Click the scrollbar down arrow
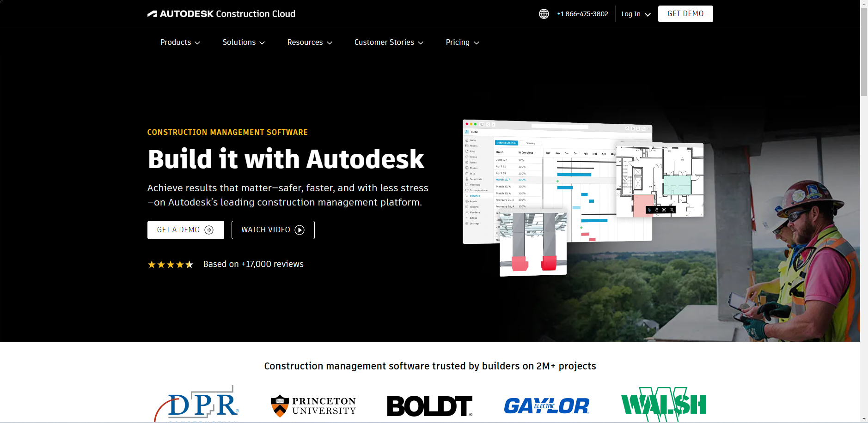This screenshot has height=423, width=868. pos(864,419)
